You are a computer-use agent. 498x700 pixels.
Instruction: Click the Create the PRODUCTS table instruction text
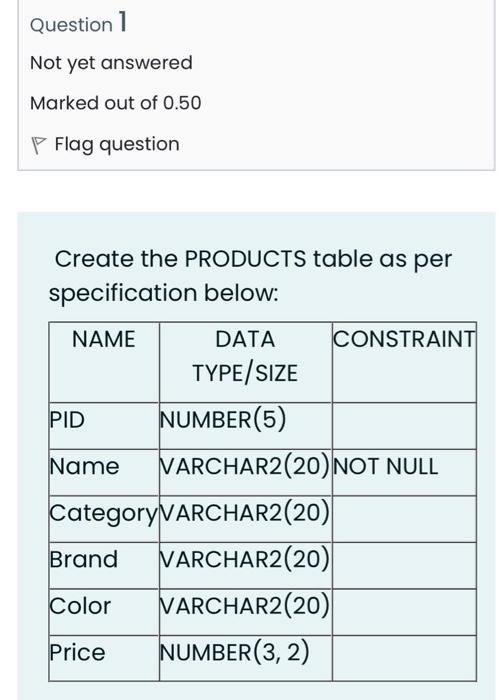pos(250,276)
